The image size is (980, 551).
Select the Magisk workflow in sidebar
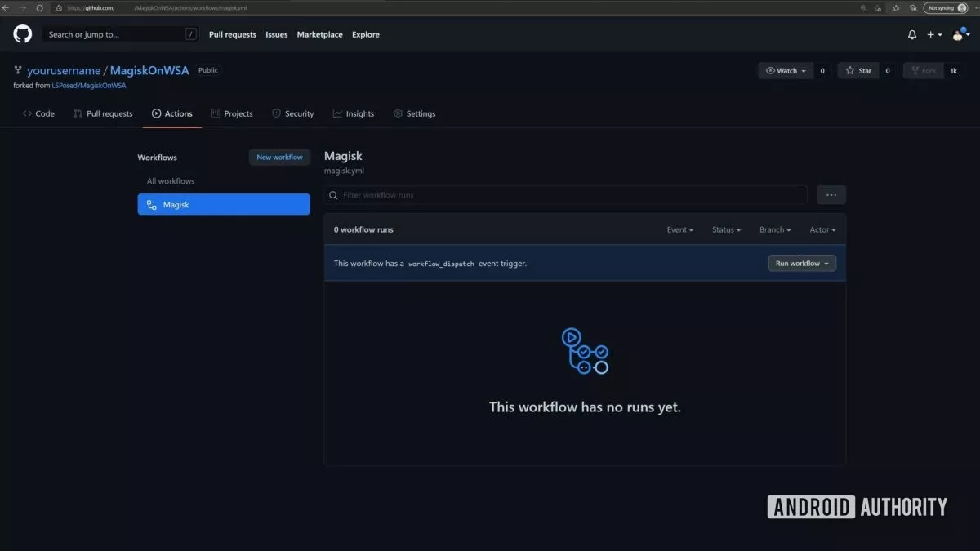tap(224, 204)
